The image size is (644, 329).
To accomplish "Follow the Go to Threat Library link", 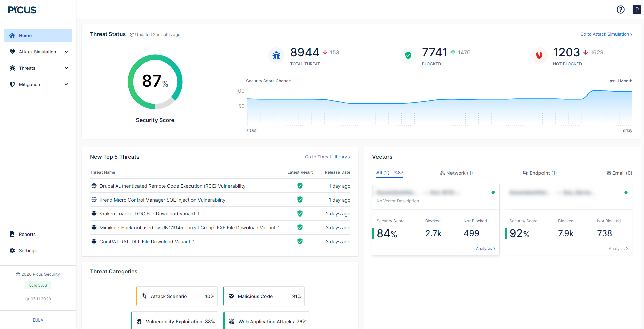I will pos(327,157).
